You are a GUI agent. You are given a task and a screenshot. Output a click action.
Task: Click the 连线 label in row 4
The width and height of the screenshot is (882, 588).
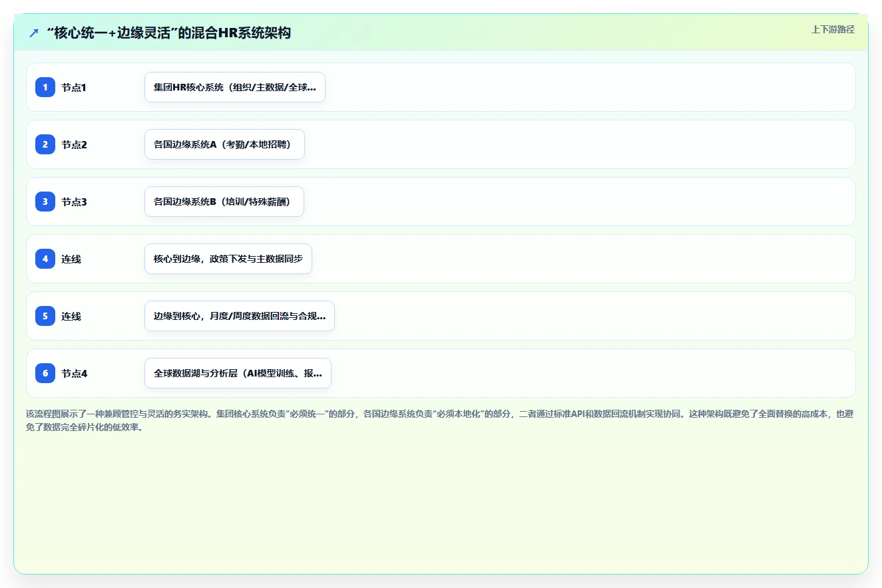(71, 259)
